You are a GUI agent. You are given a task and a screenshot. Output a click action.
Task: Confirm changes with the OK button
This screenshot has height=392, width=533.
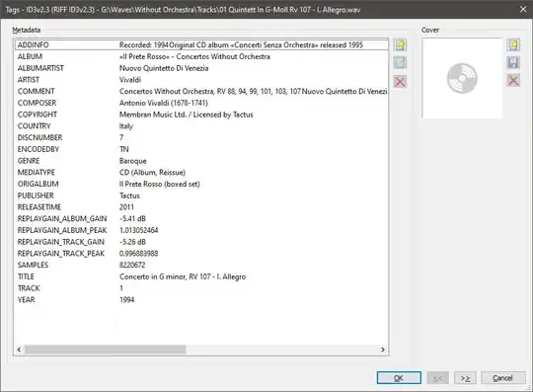[x=399, y=378]
